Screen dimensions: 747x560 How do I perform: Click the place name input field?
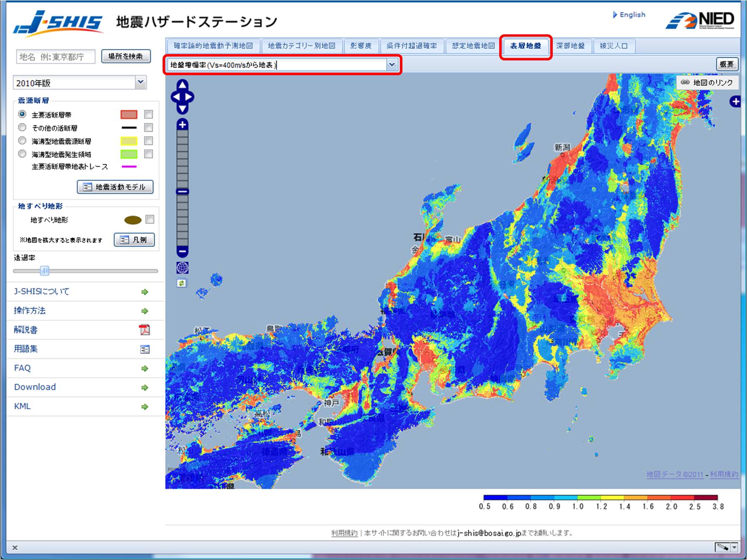[55, 56]
